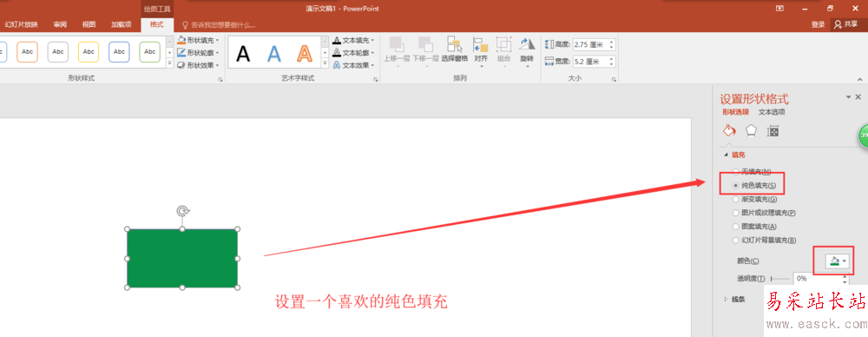Open the format pane options dropdown arrow
868x337 pixels.
[848, 97]
